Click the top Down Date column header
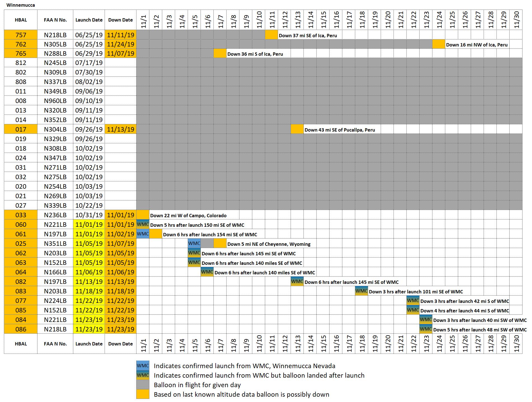 pos(121,20)
